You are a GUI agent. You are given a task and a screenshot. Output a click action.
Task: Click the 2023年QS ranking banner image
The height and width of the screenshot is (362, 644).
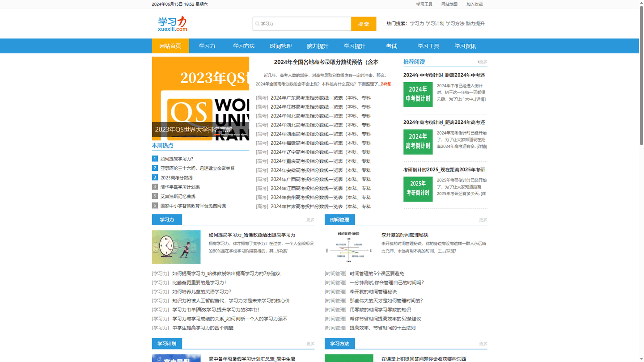(200, 98)
